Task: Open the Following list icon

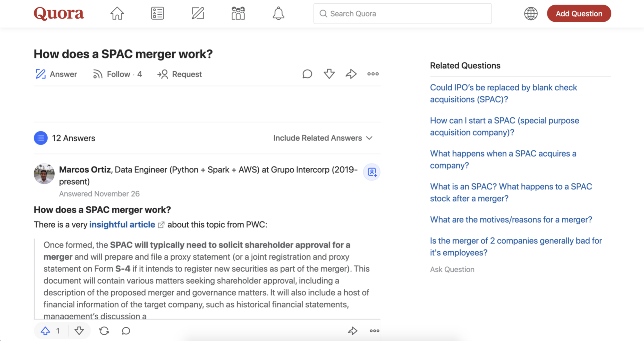Action: [157, 13]
